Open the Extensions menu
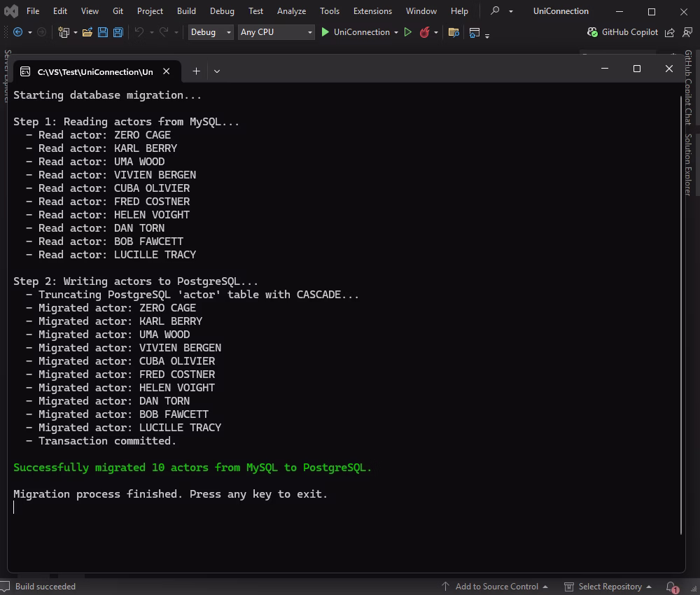Image resolution: width=700 pixels, height=595 pixels. (372, 11)
